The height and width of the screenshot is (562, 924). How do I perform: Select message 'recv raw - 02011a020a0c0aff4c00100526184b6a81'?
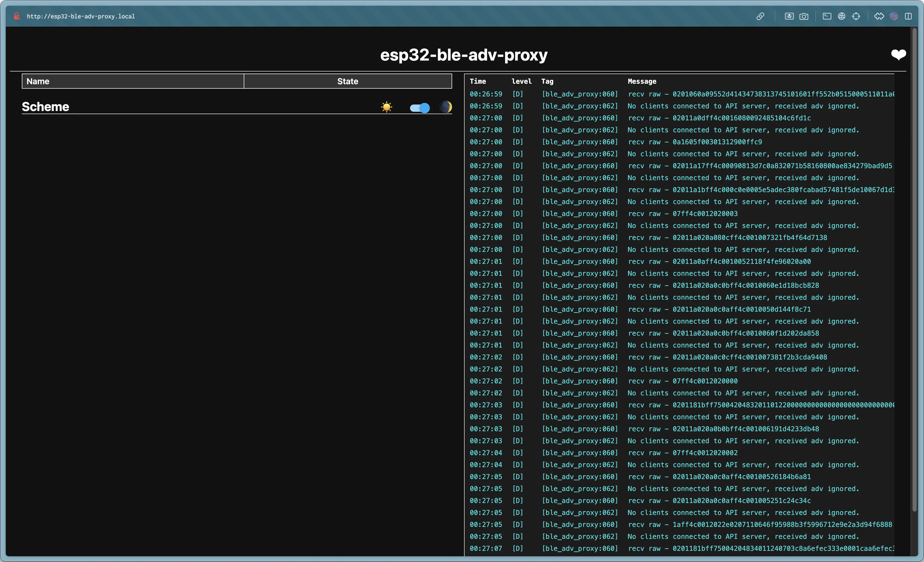click(x=719, y=476)
